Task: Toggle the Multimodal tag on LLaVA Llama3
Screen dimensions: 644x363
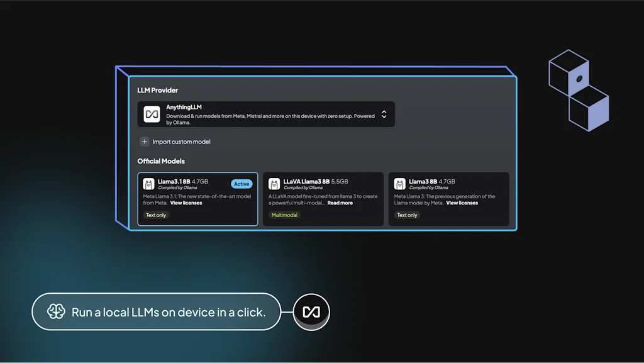Action: coord(284,215)
